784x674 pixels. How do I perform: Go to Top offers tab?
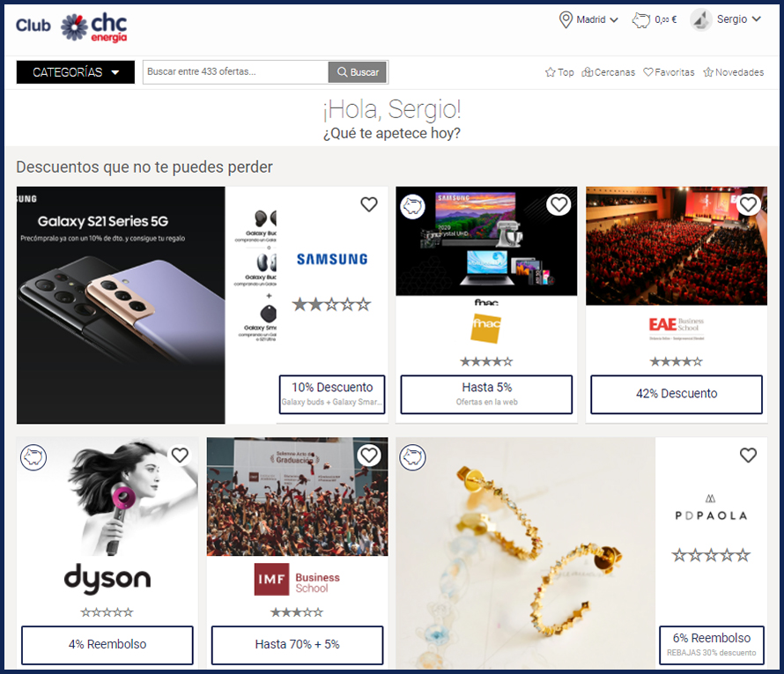coord(559,72)
